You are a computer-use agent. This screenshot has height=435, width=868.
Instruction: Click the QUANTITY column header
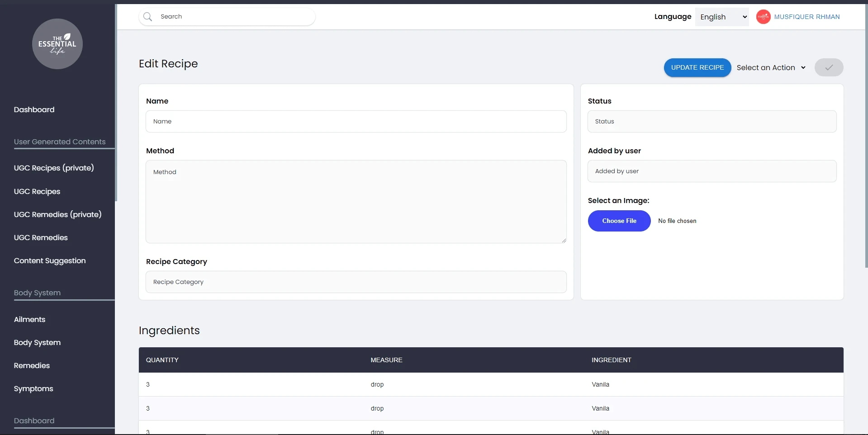pyautogui.click(x=162, y=360)
